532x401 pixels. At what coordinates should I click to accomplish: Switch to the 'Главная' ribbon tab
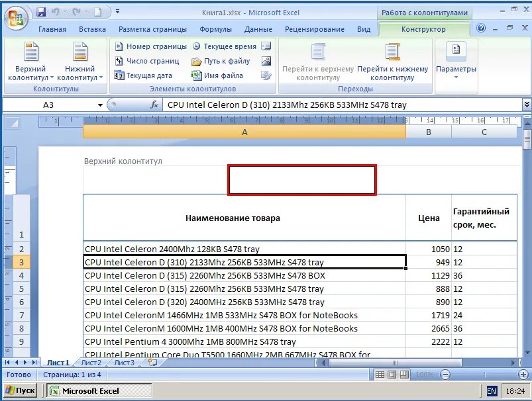[52, 29]
